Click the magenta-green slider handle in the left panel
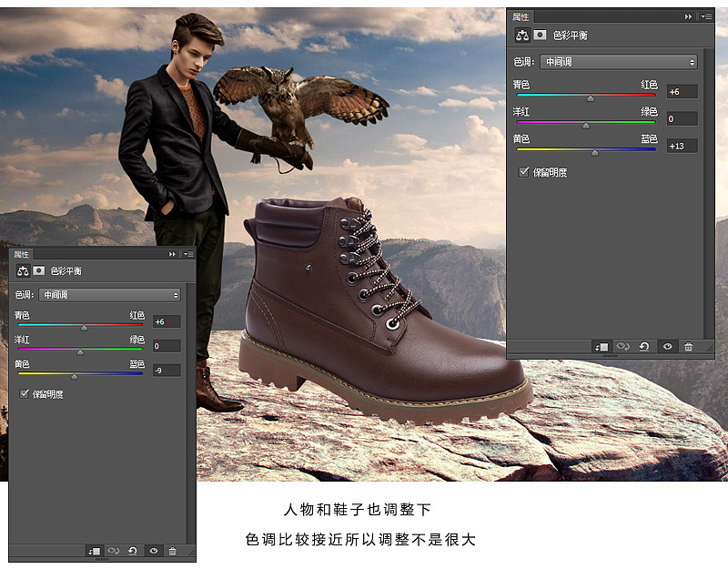Image resolution: width=728 pixels, height=569 pixels. point(80,352)
